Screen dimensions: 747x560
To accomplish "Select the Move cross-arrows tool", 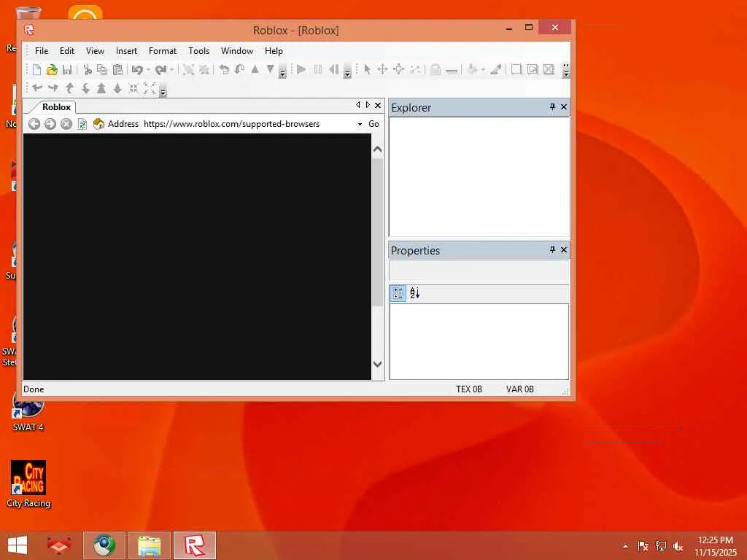I will click(382, 69).
